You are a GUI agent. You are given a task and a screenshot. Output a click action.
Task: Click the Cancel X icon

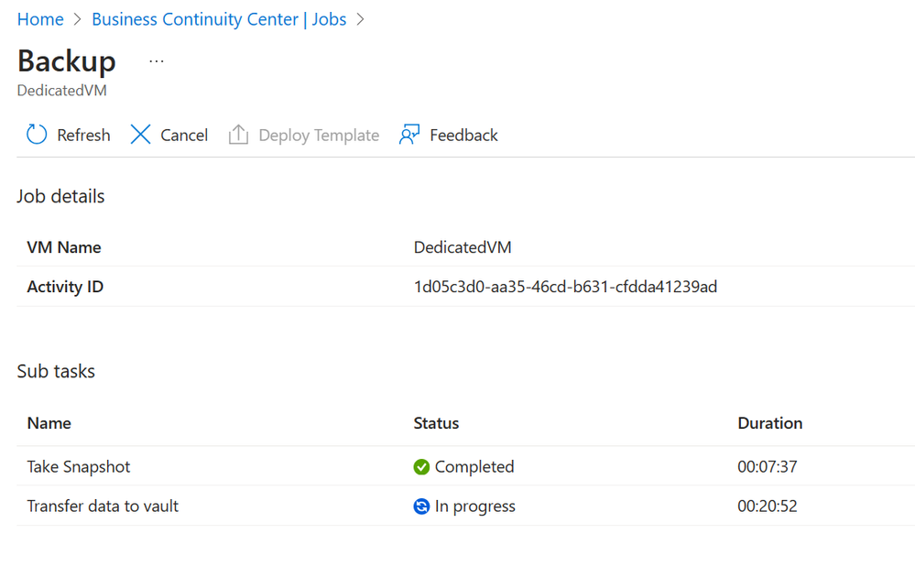pos(140,134)
